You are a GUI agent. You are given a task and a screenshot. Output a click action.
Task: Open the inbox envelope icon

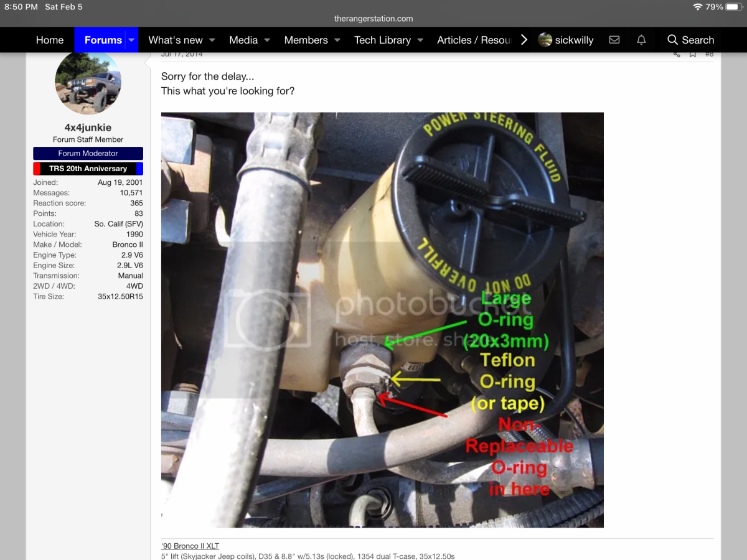click(x=614, y=40)
